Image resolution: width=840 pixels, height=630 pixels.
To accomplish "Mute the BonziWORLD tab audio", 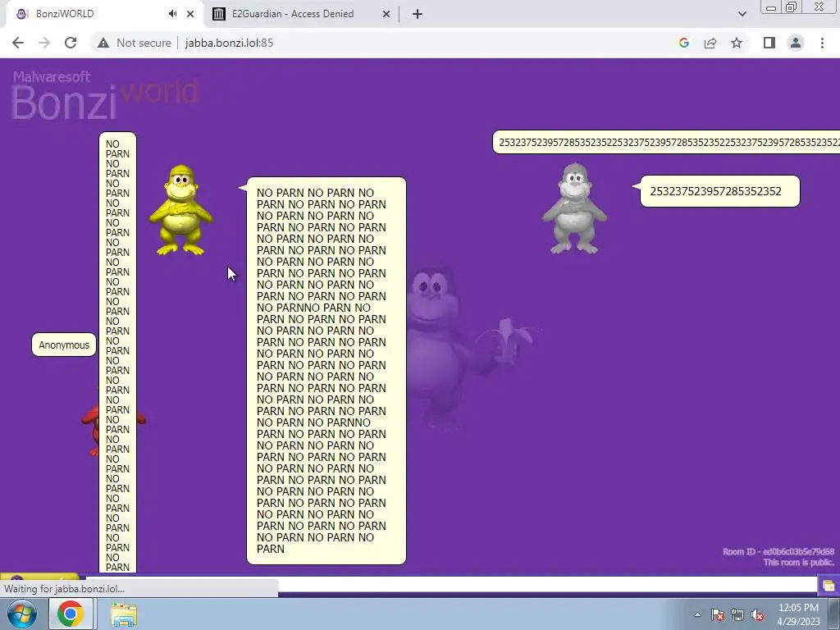I will pyautogui.click(x=172, y=14).
